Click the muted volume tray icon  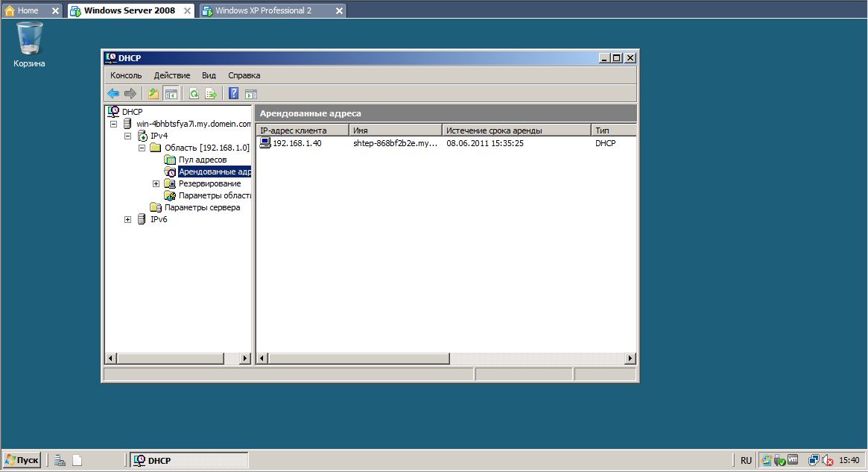(829, 460)
